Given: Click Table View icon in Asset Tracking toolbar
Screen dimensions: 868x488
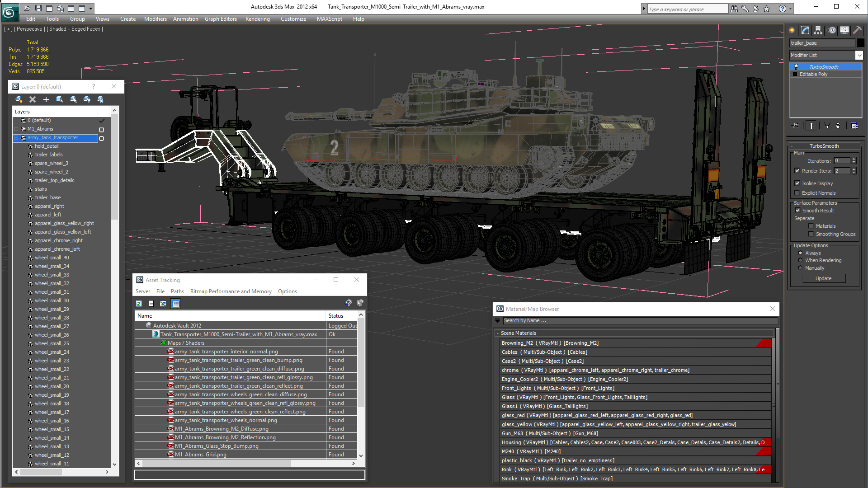Looking at the screenshot, I should 176,304.
